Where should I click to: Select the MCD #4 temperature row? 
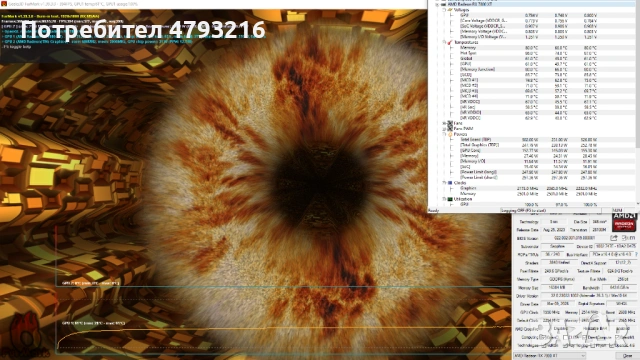531,96
